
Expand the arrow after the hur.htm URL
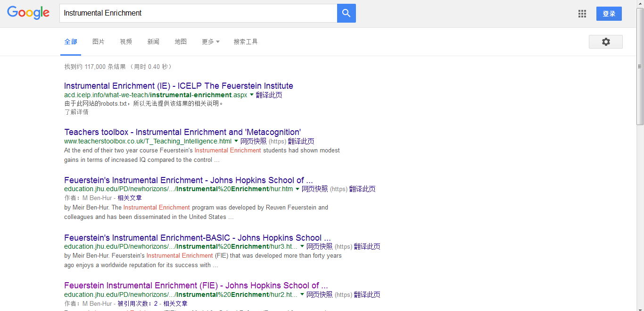click(297, 189)
